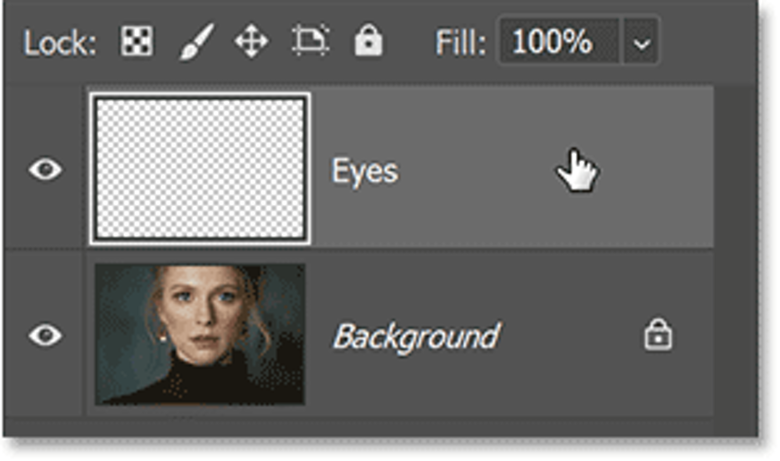Lock all with padlock icon
The width and height of the screenshot is (780, 461).
click(368, 40)
